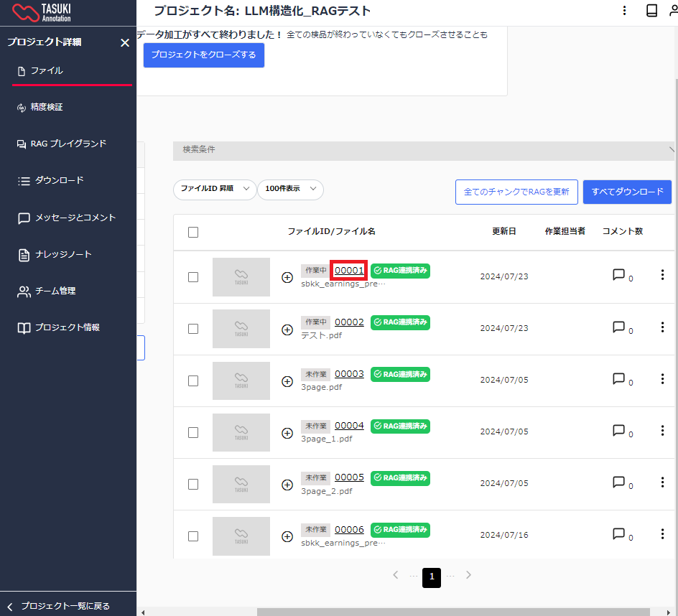This screenshot has width=678, height=616.
Task: Open comment icon for file 00001
Action: click(619, 274)
